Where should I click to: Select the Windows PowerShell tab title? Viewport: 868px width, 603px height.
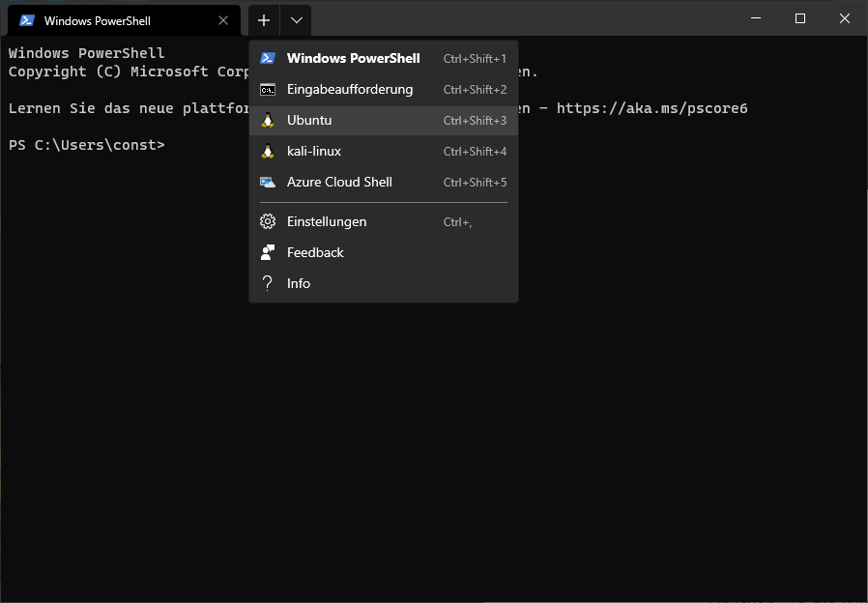coord(98,21)
